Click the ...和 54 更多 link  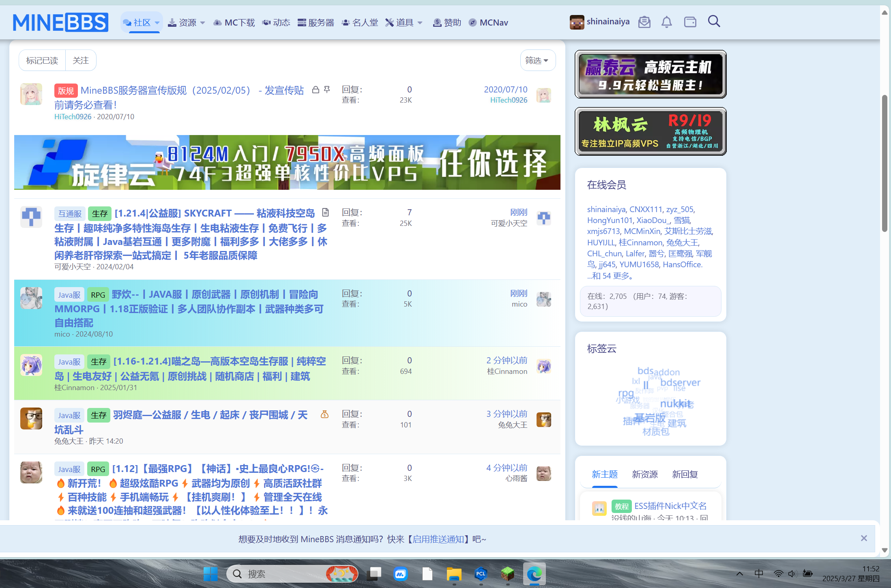610,276
